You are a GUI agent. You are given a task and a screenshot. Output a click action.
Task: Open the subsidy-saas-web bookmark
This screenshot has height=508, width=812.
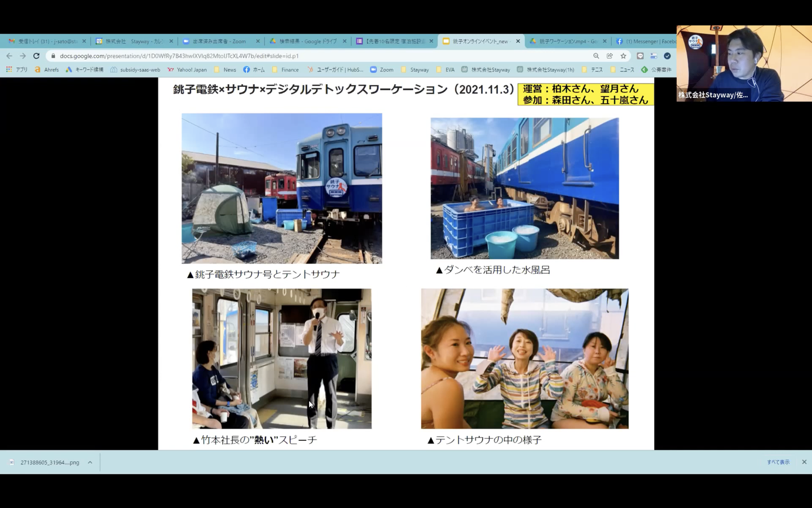tap(135, 69)
